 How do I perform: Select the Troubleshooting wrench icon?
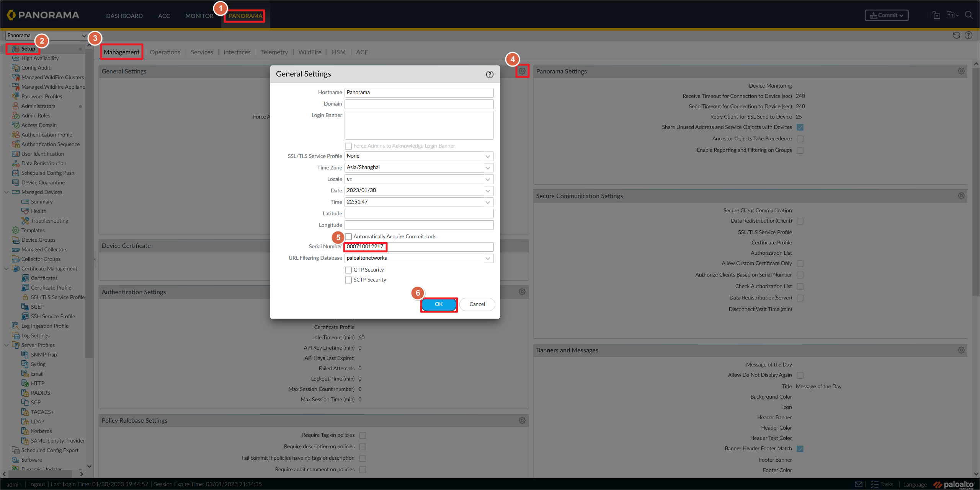pos(25,221)
